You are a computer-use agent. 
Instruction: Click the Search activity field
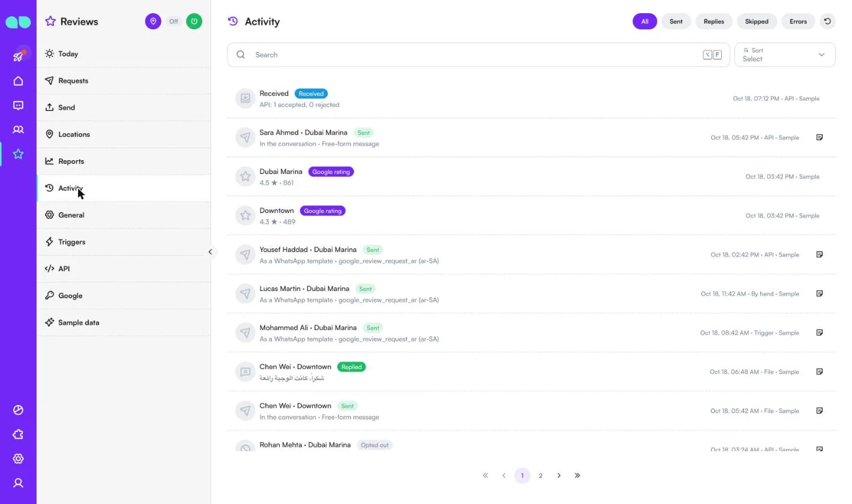(x=478, y=55)
